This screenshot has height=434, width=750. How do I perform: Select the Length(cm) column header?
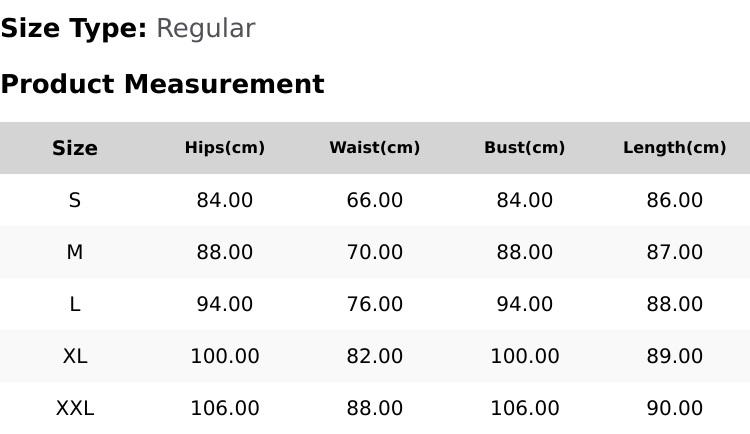(674, 148)
